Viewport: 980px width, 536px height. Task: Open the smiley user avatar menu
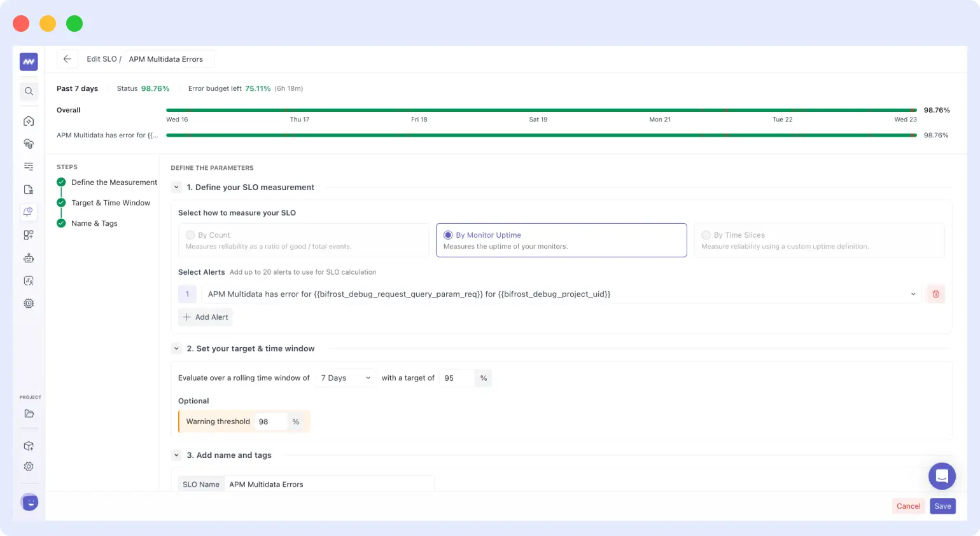(29, 502)
